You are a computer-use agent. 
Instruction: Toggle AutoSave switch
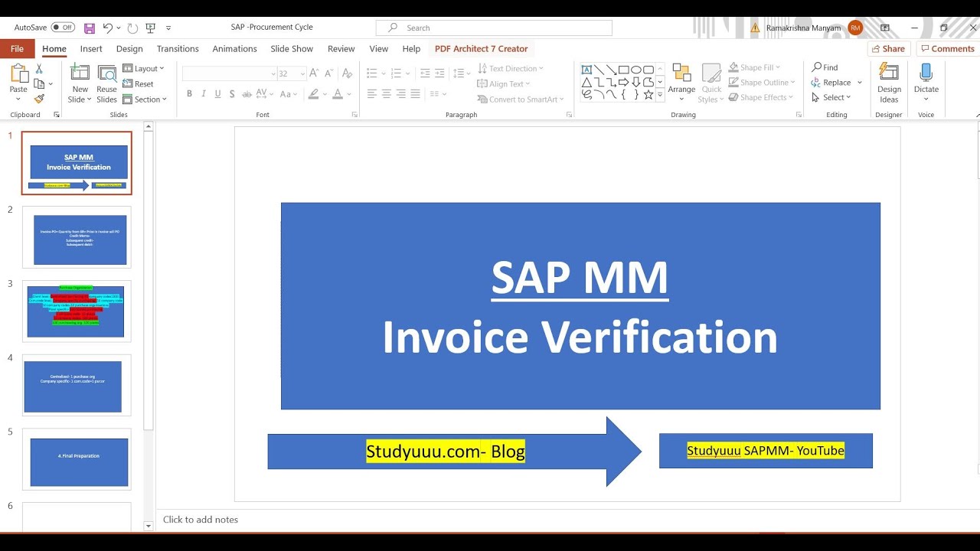[x=63, y=28]
